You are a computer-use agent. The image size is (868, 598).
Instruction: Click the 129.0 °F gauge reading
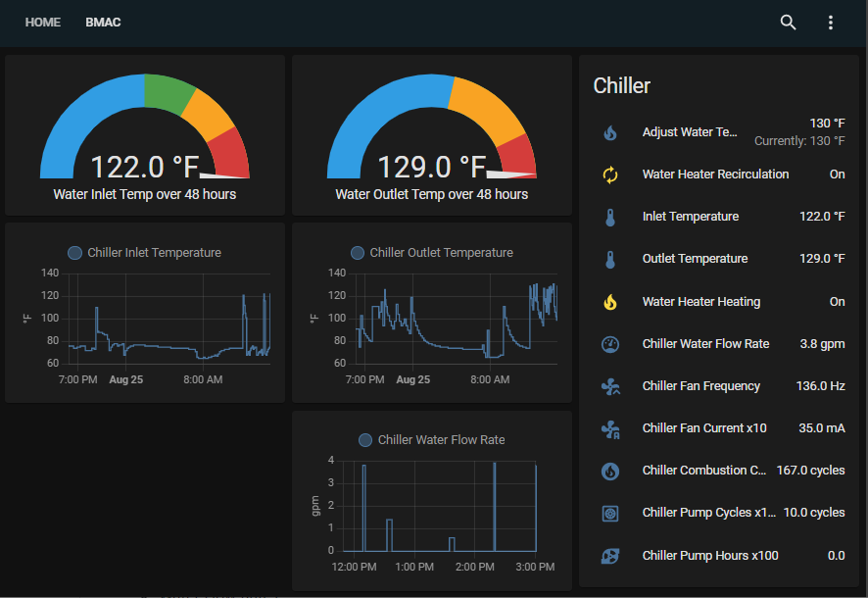[432, 167]
